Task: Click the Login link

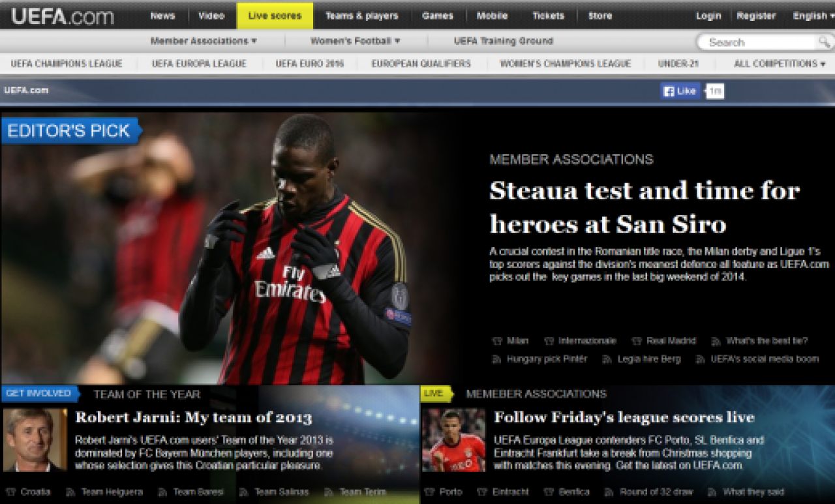Action: coord(708,16)
